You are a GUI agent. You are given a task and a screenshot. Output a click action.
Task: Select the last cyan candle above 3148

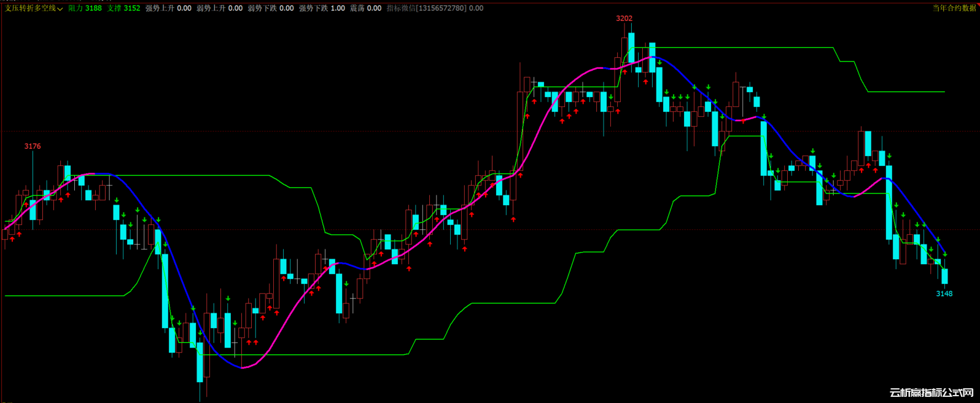(944, 276)
